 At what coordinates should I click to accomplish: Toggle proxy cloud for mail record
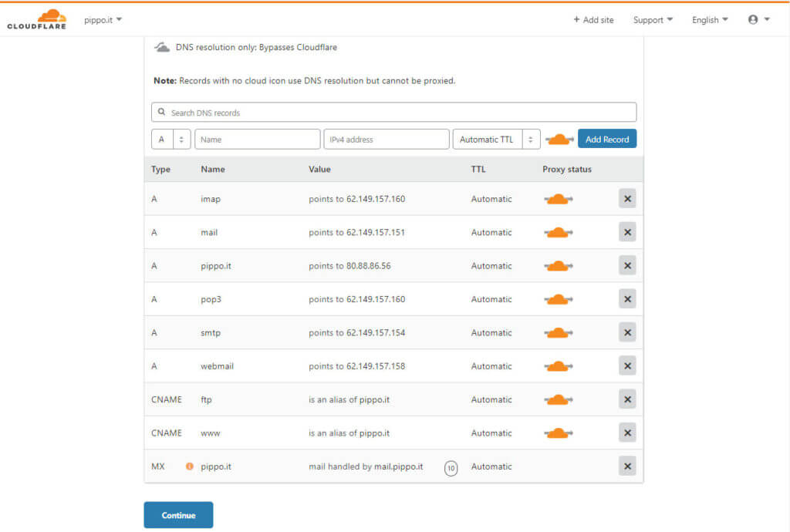pyautogui.click(x=559, y=233)
